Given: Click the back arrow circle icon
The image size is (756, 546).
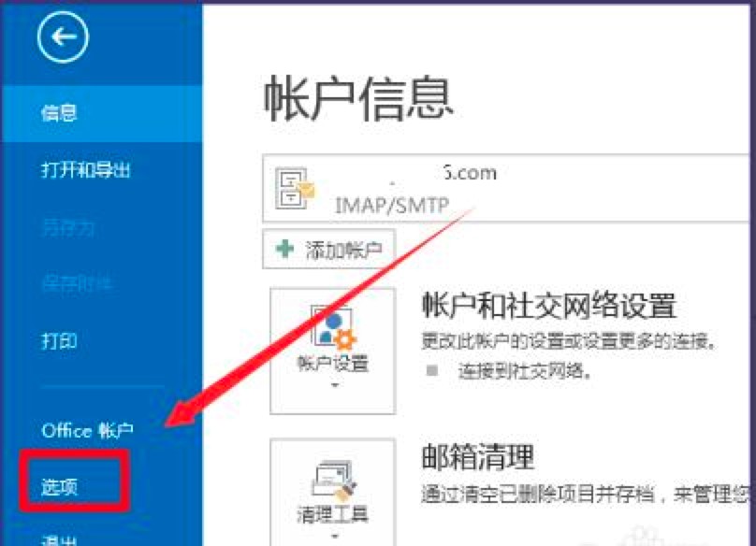Looking at the screenshot, I should tap(63, 37).
